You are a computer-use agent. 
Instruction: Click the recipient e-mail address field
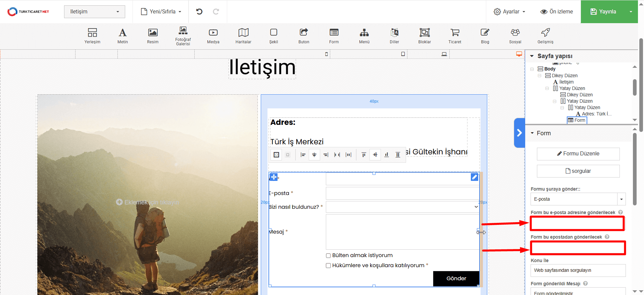[x=577, y=224]
